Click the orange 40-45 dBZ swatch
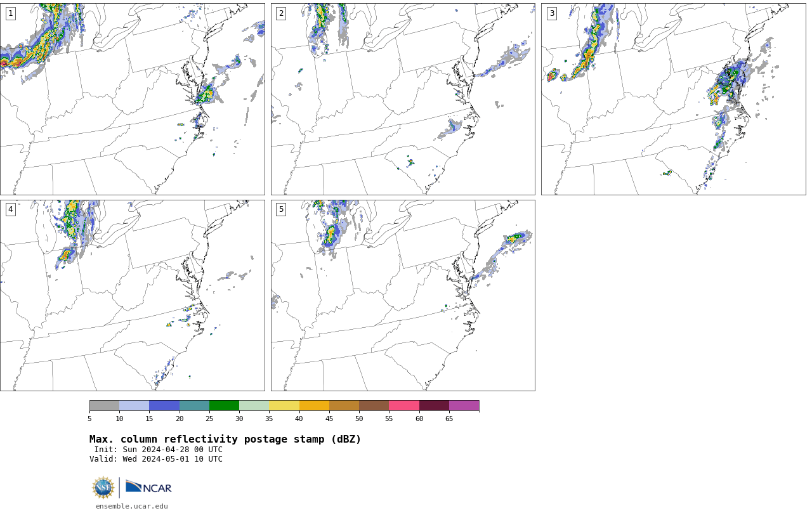Screen dimensions: 812x513 click(x=314, y=406)
